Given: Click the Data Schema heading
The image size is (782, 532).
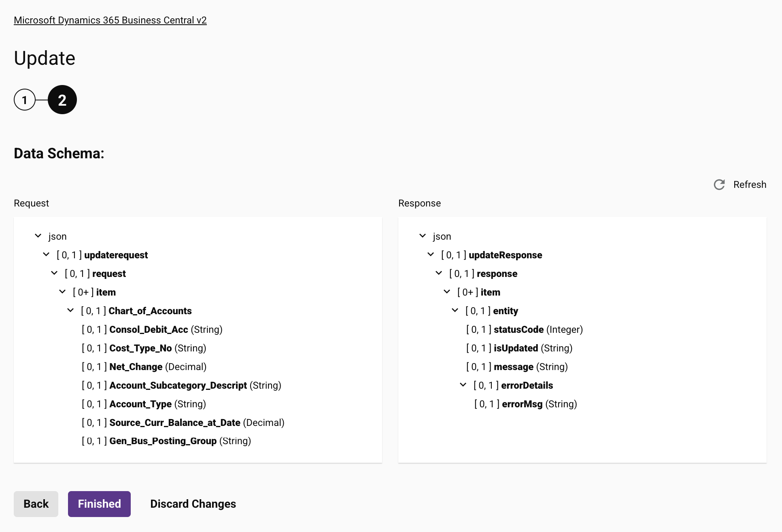Looking at the screenshot, I should (59, 153).
